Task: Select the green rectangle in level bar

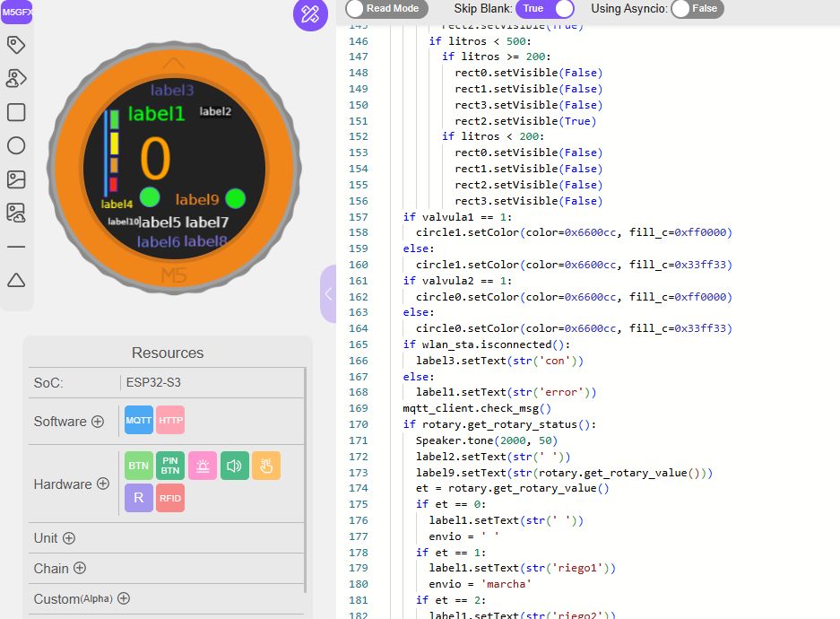Action: click(x=114, y=119)
